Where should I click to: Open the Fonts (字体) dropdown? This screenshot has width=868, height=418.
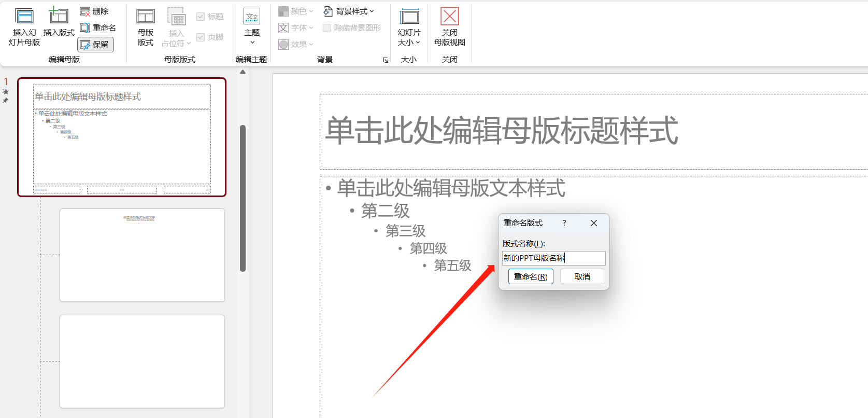click(x=296, y=28)
